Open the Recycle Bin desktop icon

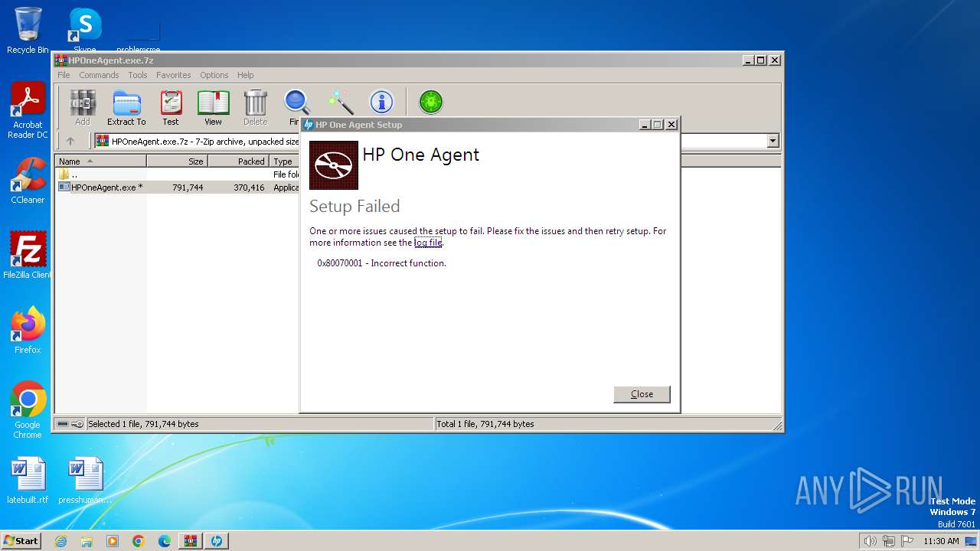pyautogui.click(x=28, y=31)
